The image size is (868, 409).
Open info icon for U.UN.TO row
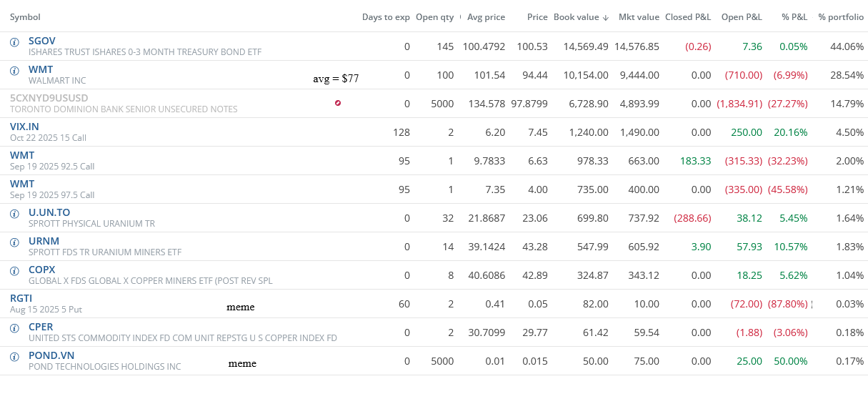(14, 214)
